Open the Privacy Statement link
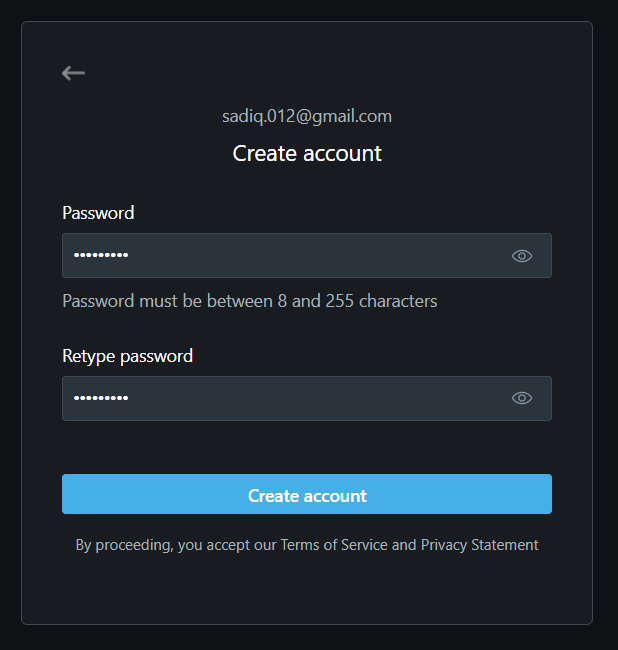 click(x=479, y=545)
